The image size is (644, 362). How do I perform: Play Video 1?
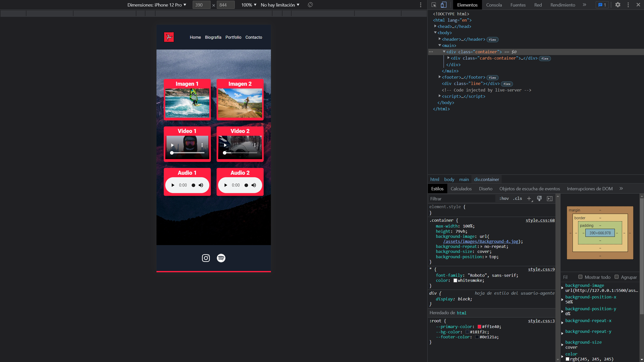(172, 145)
